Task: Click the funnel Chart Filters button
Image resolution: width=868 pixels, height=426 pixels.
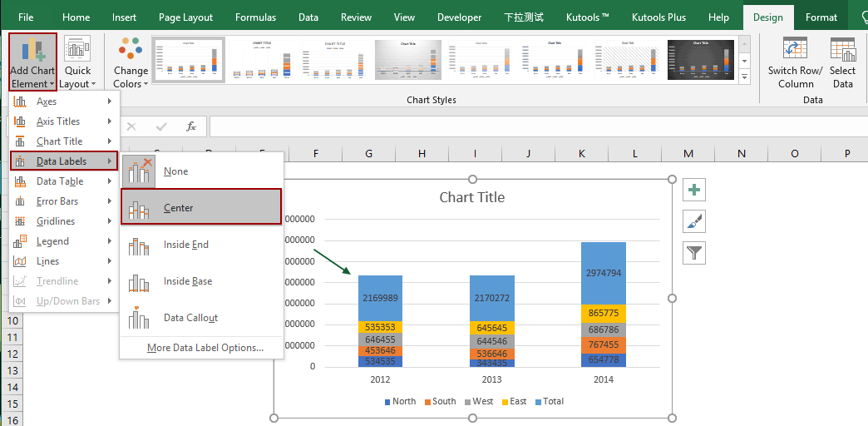Action: [694, 253]
